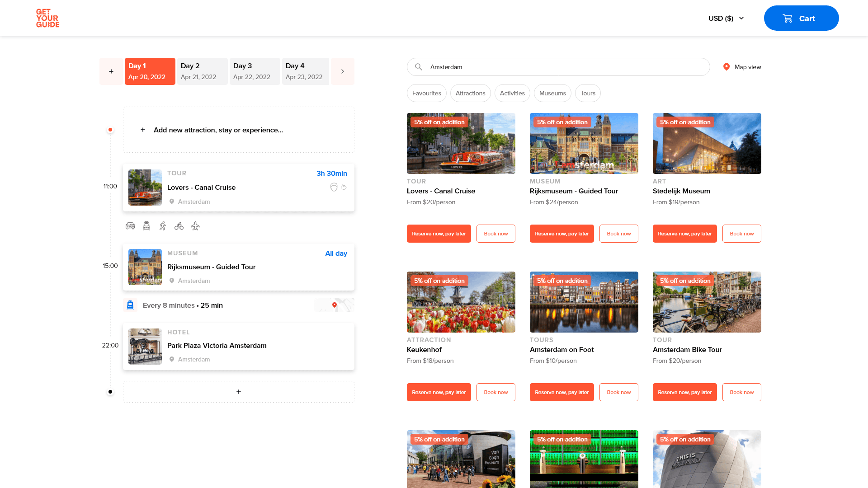868x488 pixels.
Task: Open the Cart
Action: [x=801, y=18]
